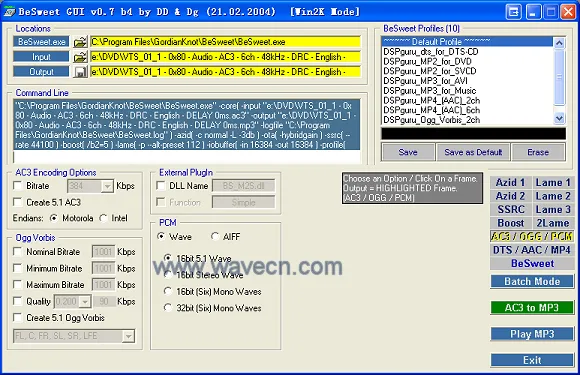This screenshot has height=375, width=580.
Task: Open folder icon for Input file
Action: [80, 57]
